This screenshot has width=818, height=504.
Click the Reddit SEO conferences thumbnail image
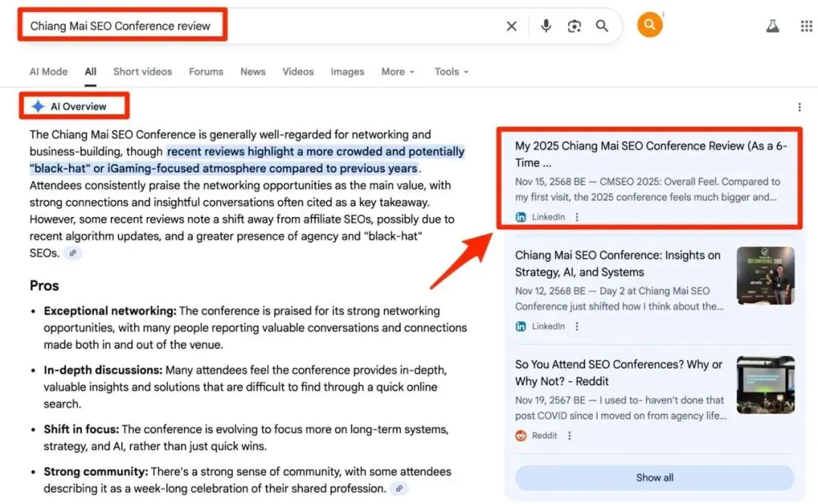point(765,385)
